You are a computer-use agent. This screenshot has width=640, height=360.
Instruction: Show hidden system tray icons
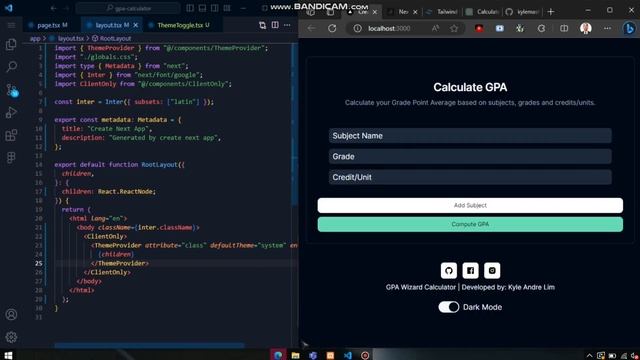589,356
